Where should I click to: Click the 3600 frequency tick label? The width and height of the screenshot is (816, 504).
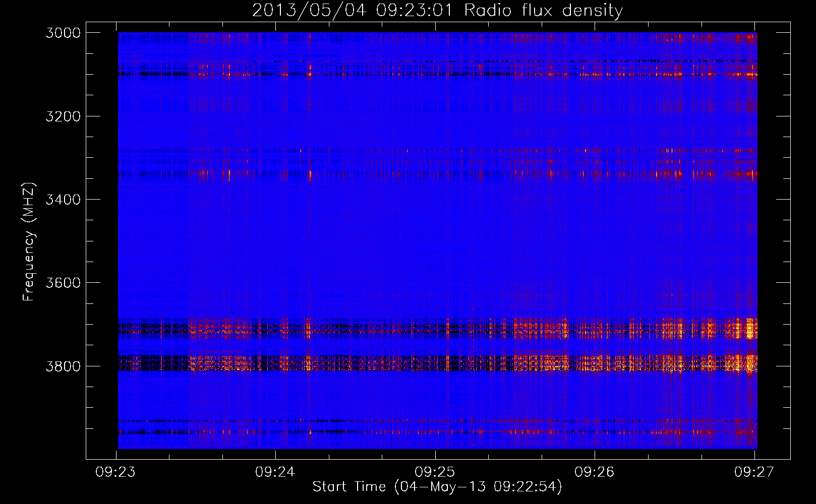point(63,283)
